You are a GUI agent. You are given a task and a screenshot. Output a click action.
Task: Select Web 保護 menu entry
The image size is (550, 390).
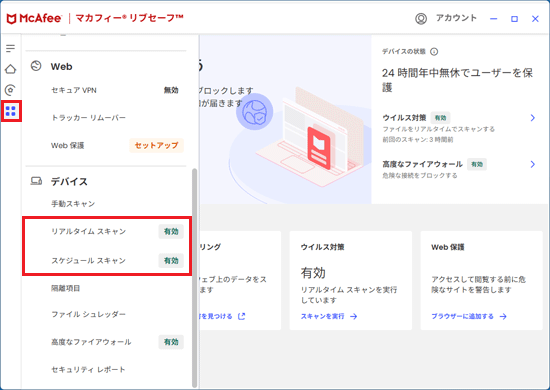(68, 145)
